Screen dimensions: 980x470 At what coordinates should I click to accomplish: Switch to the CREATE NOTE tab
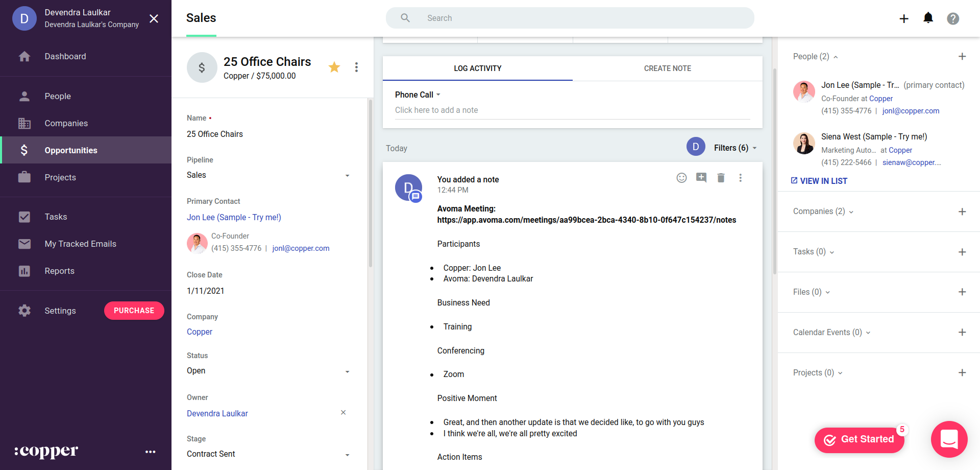668,68
